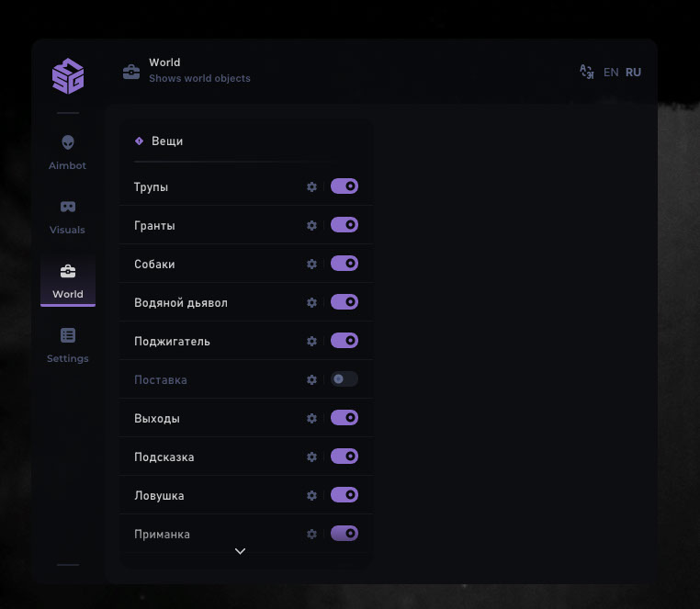Open the Aimbot tab

[x=68, y=152]
